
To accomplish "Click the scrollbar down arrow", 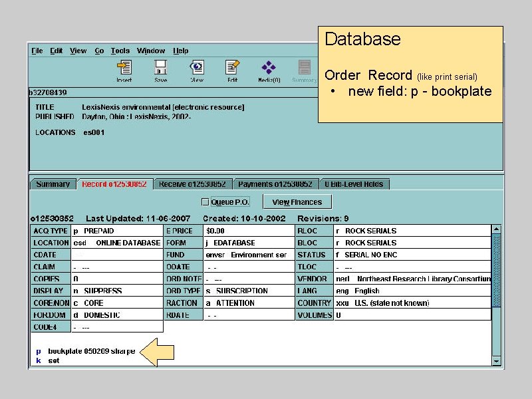I will (496, 361).
